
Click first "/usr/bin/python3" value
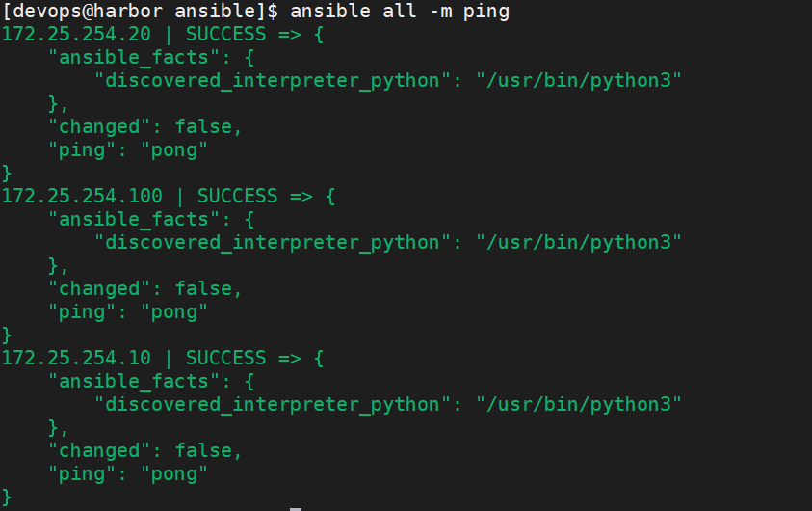(x=579, y=81)
